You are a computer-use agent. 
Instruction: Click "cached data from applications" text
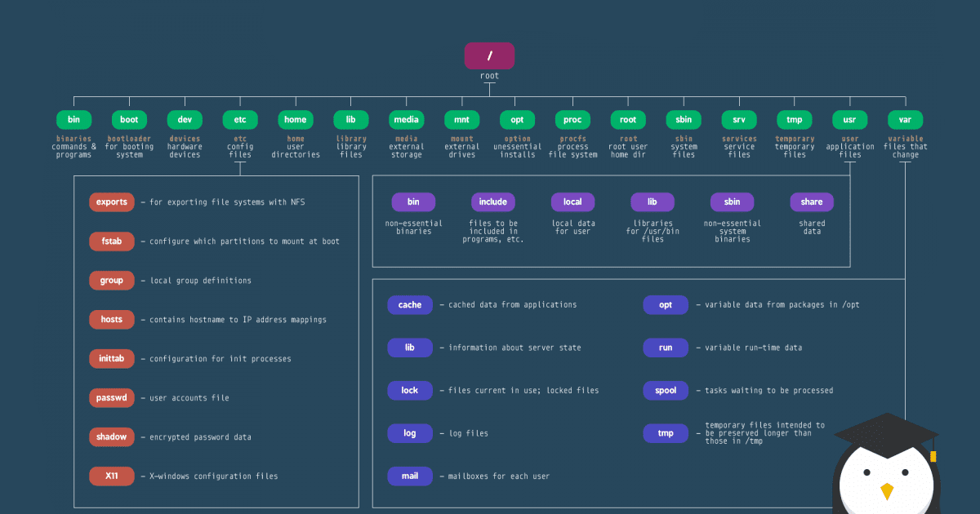point(513,305)
